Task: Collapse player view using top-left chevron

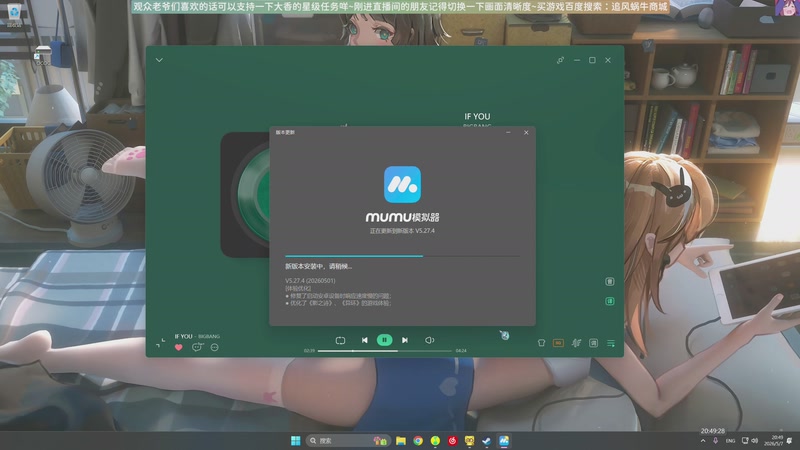Action: click(159, 60)
